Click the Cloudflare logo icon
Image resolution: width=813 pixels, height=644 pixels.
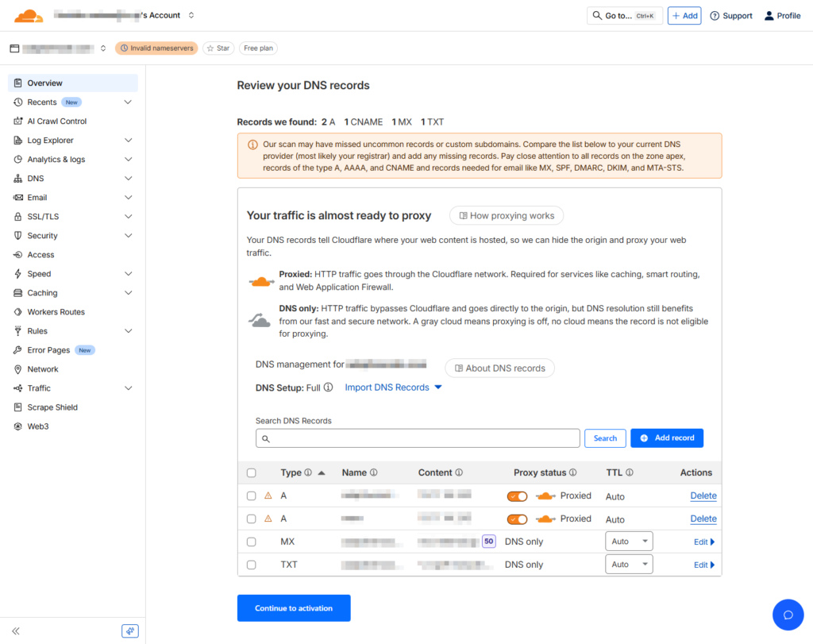pyautogui.click(x=29, y=15)
